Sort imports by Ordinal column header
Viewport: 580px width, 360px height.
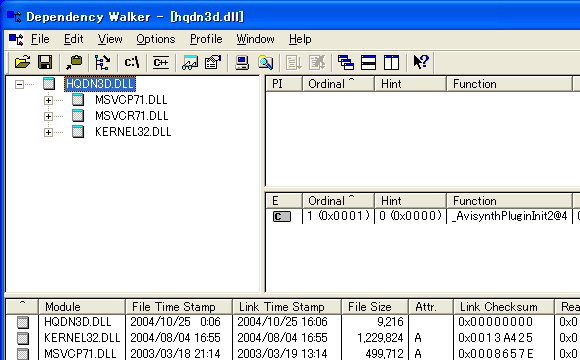pos(338,84)
